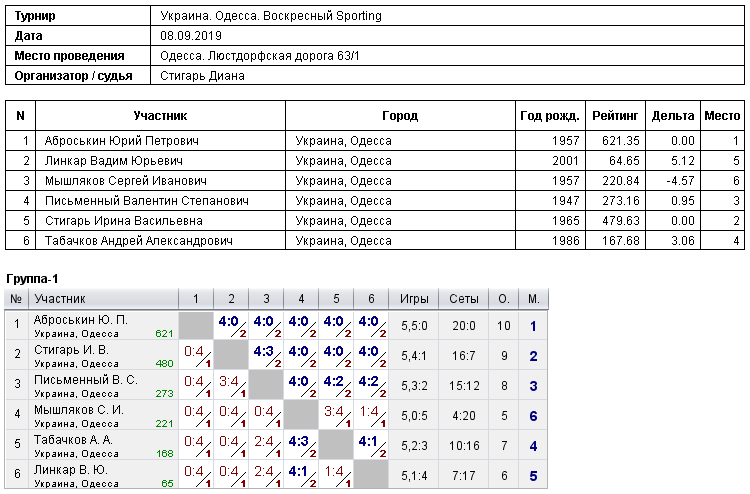Click rating value 621.35
Image resolution: width=750 pixels, height=494 pixels.
621,141
